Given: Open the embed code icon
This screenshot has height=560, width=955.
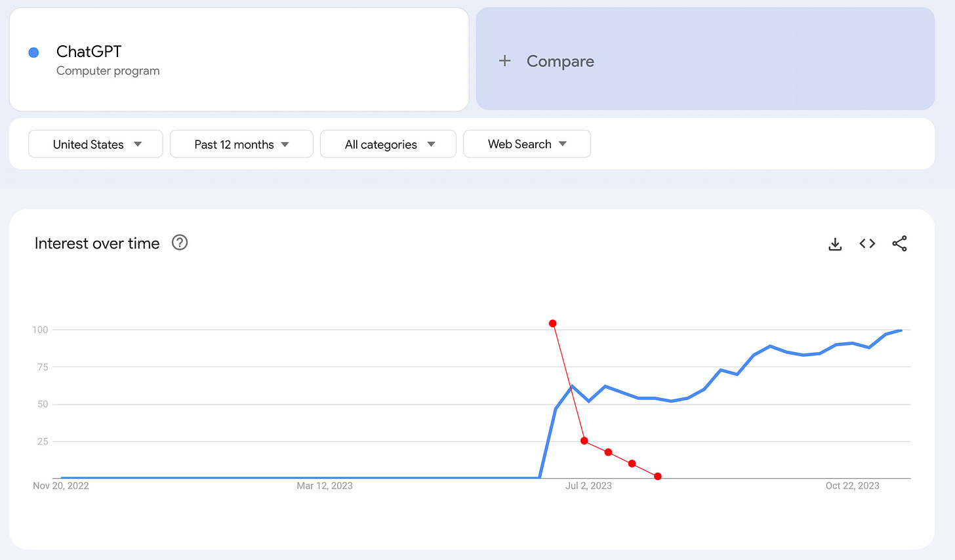Looking at the screenshot, I should (x=867, y=243).
